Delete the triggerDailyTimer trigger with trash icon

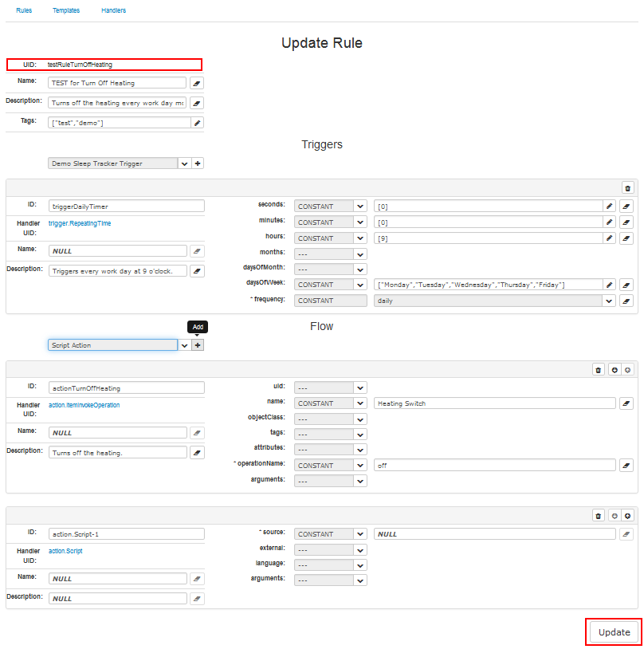627,188
